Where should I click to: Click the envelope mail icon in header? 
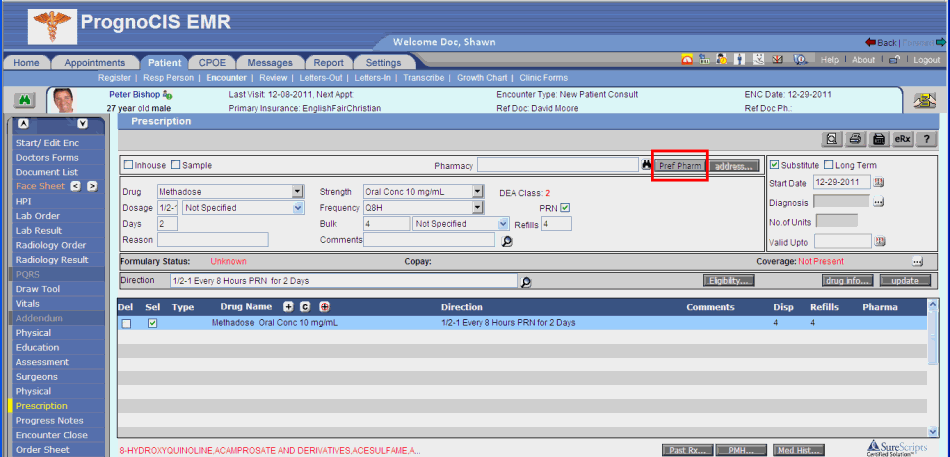click(x=779, y=59)
